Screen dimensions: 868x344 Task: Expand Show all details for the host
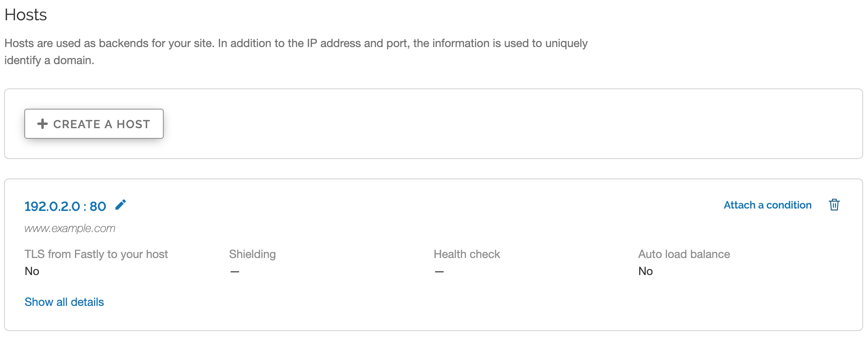point(64,302)
